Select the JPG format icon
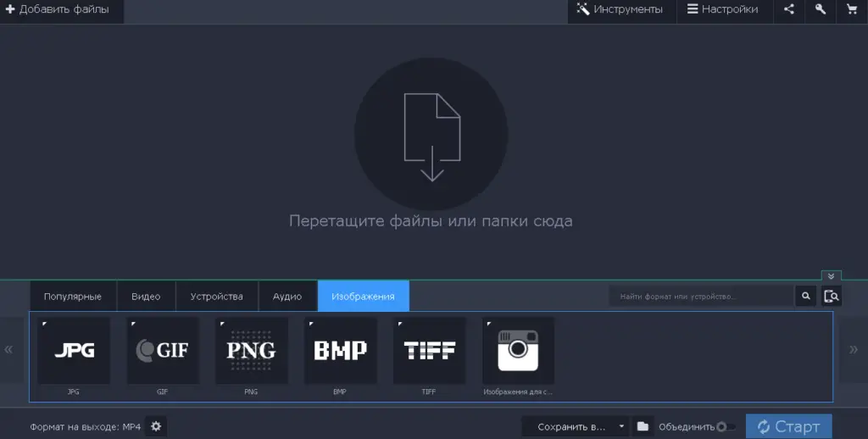Viewport: 868px width, 439px height. tap(74, 350)
